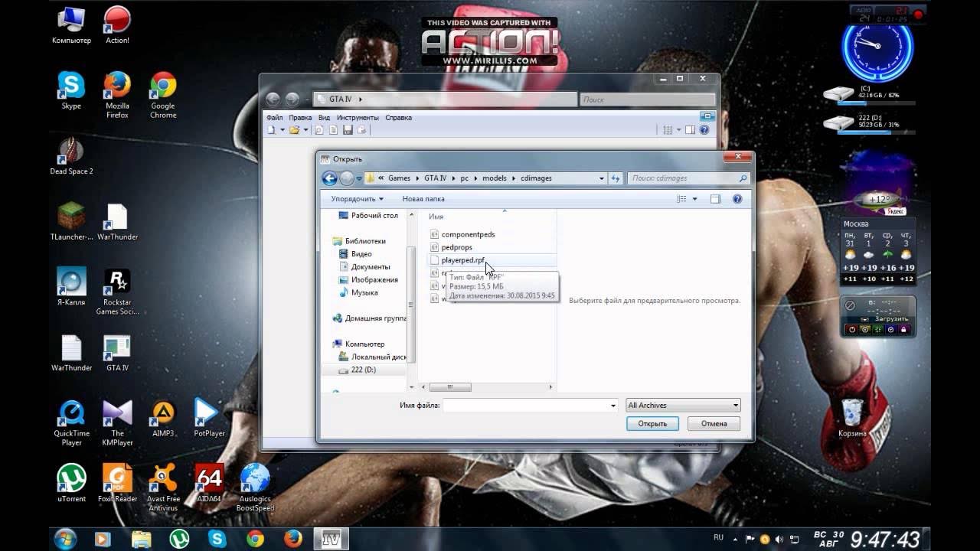Select Документы library in the navigation pane
The height and width of the screenshot is (551, 980).
click(364, 267)
